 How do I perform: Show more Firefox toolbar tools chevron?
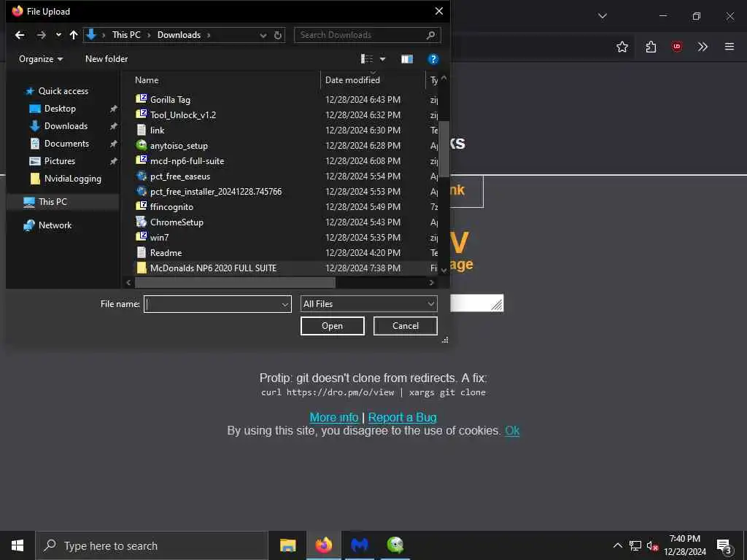[x=703, y=47]
